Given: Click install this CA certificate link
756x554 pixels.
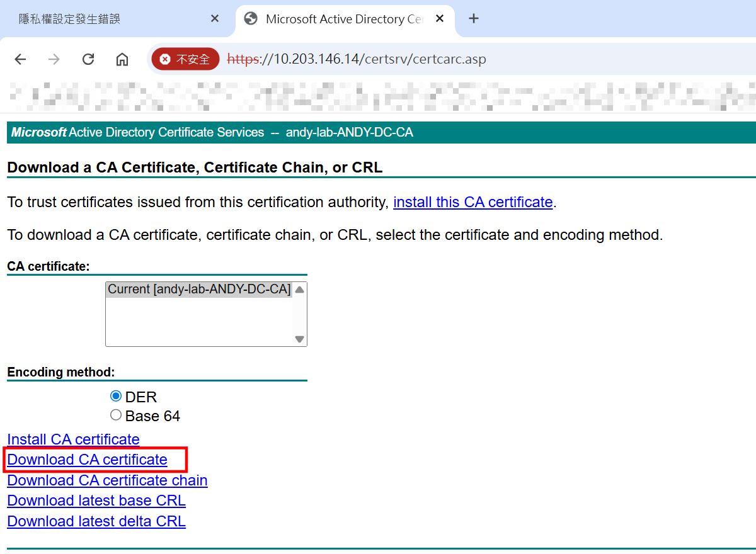Looking at the screenshot, I should (x=472, y=202).
